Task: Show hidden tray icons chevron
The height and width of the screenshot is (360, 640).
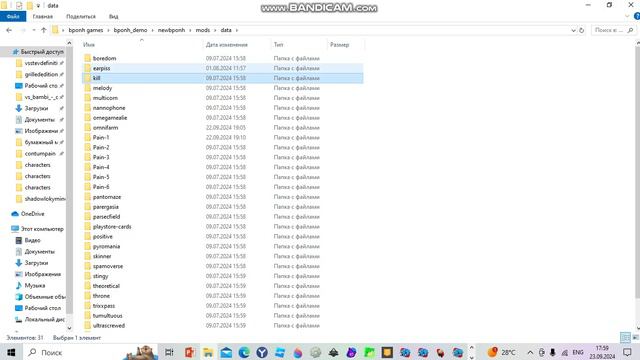Action: pos(530,352)
